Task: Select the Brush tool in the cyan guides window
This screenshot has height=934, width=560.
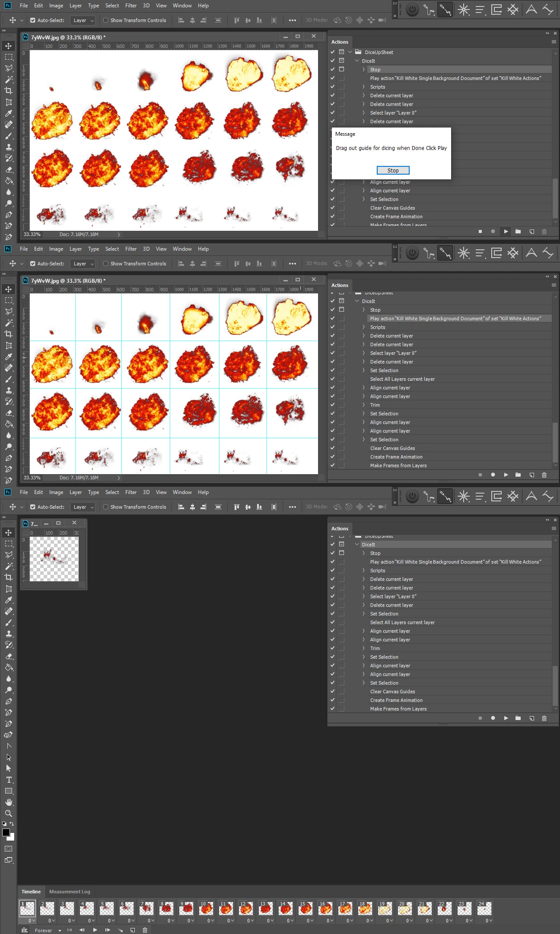Action: [9, 379]
